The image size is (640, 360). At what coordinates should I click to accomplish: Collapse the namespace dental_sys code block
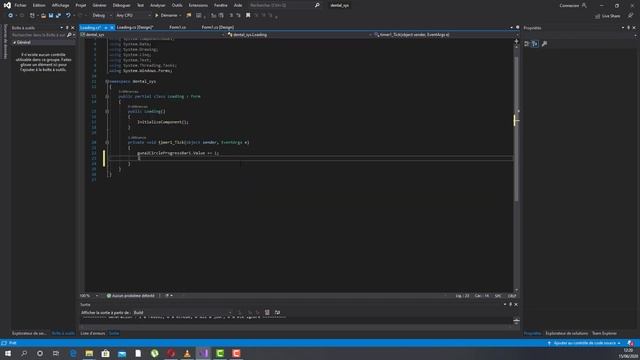(107, 81)
